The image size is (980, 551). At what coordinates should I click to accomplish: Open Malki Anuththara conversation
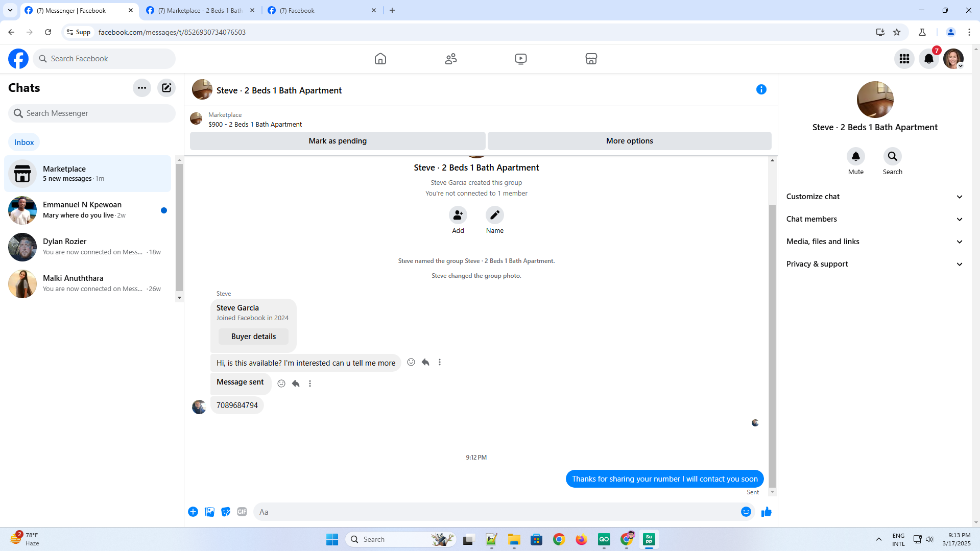(88, 284)
